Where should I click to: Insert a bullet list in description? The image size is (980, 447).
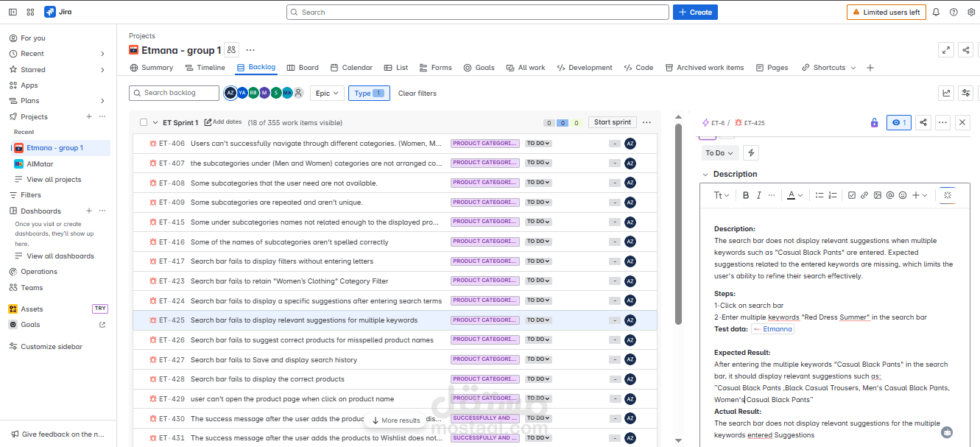tap(819, 195)
